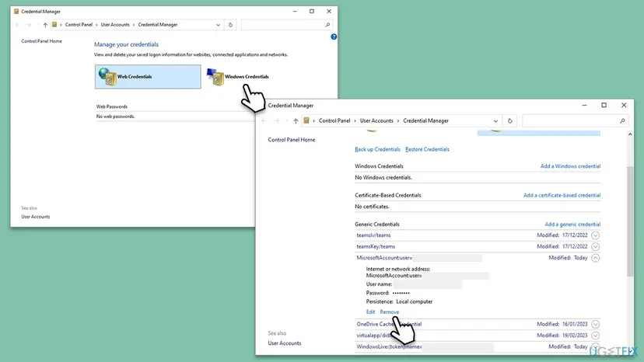
Task: Click Back up Credentials link
Action: tap(377, 149)
